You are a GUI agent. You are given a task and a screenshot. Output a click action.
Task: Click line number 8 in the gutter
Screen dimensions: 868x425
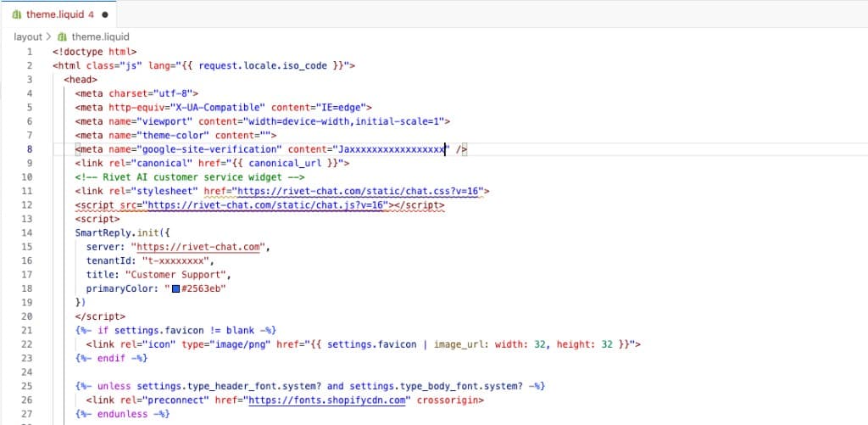[30, 149]
